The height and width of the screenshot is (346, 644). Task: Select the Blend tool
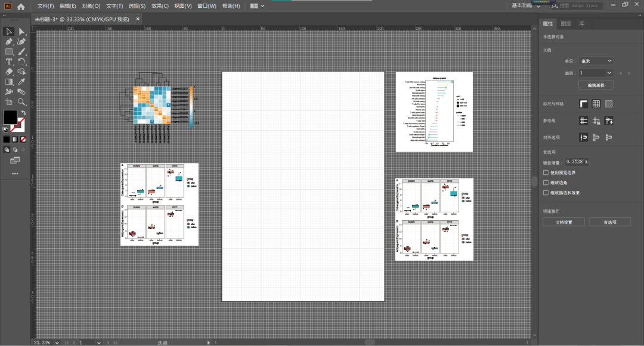pyautogui.click(x=21, y=92)
